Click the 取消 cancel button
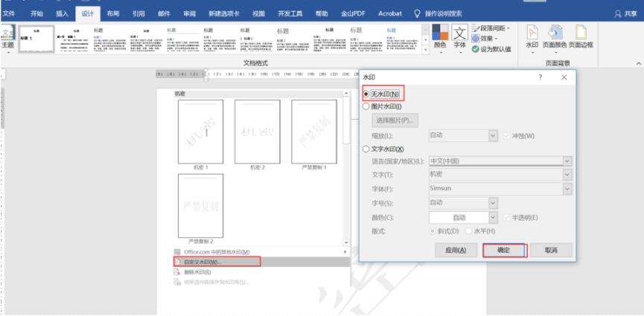Viewport: 644px width, 316px height. click(x=551, y=251)
